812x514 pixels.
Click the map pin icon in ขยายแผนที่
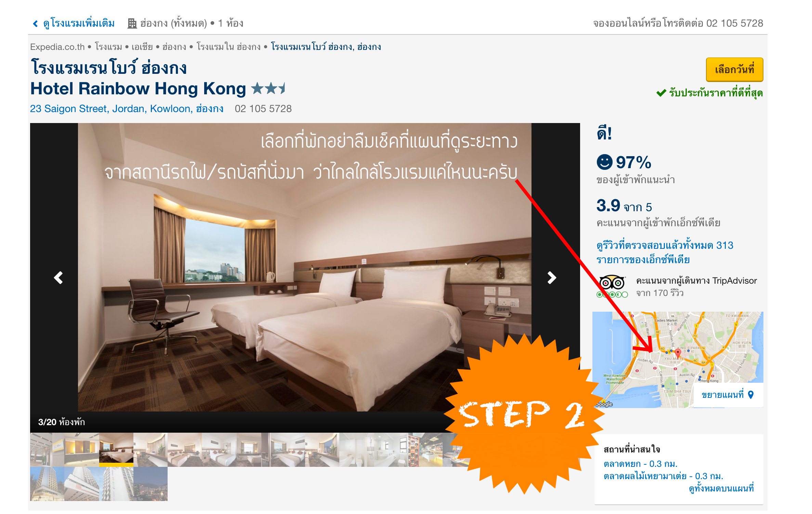point(751,395)
